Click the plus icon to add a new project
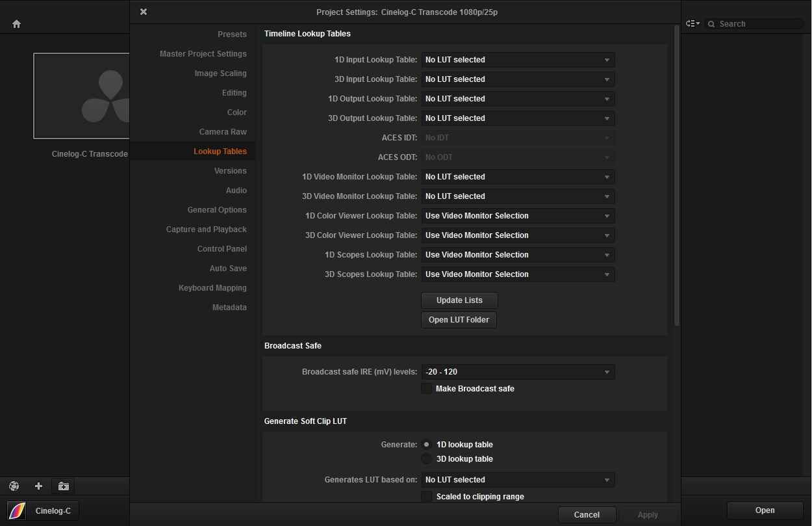Screen dimensions: 812x526 click(38, 486)
